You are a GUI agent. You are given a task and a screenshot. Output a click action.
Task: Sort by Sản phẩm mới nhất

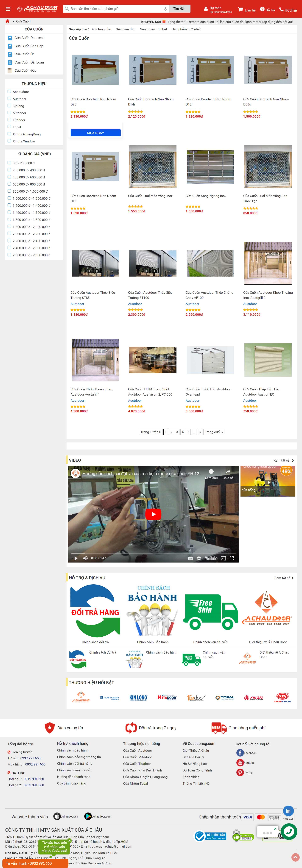(186, 29)
